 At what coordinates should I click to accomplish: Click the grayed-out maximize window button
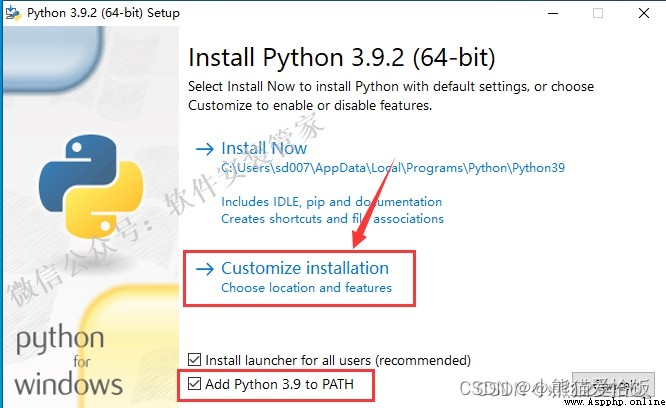coord(598,13)
